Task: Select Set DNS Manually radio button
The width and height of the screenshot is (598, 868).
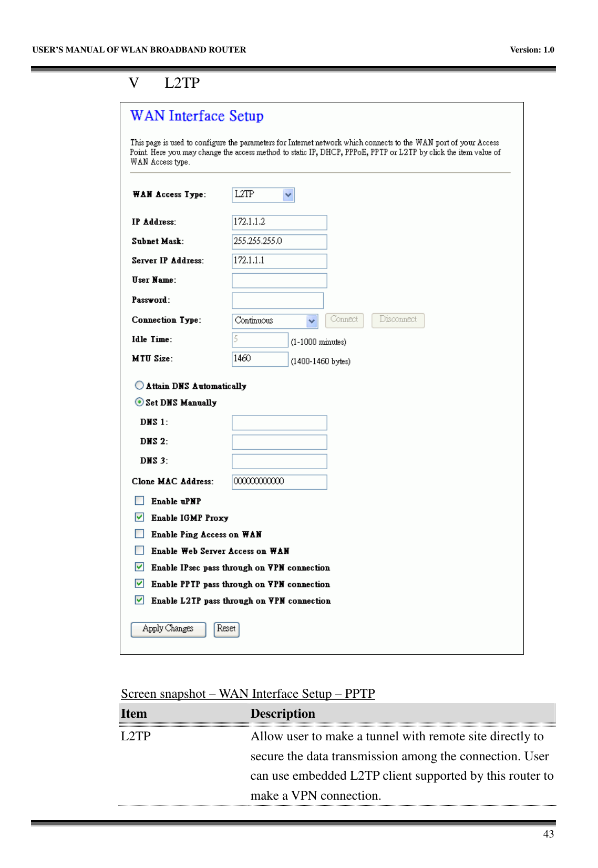Action: click(x=139, y=402)
